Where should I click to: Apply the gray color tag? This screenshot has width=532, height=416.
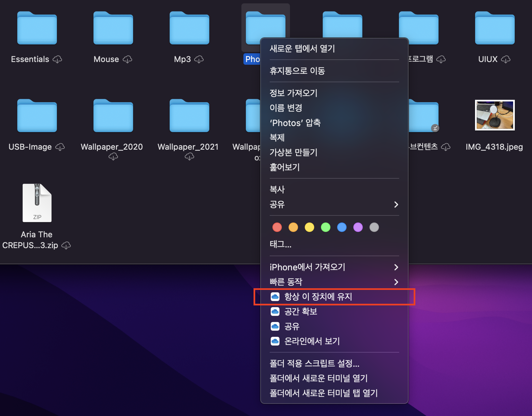click(374, 227)
